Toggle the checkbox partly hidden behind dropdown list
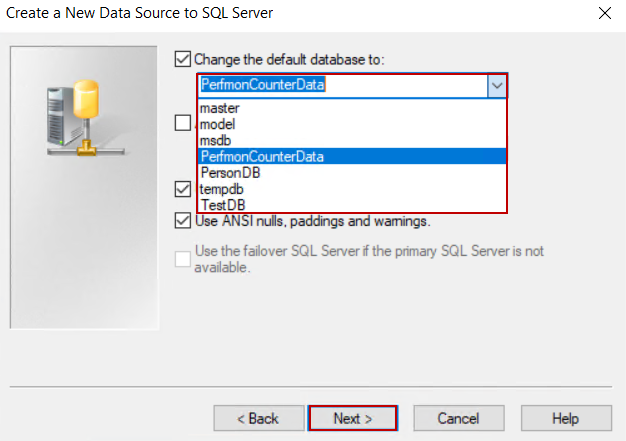 point(183,123)
